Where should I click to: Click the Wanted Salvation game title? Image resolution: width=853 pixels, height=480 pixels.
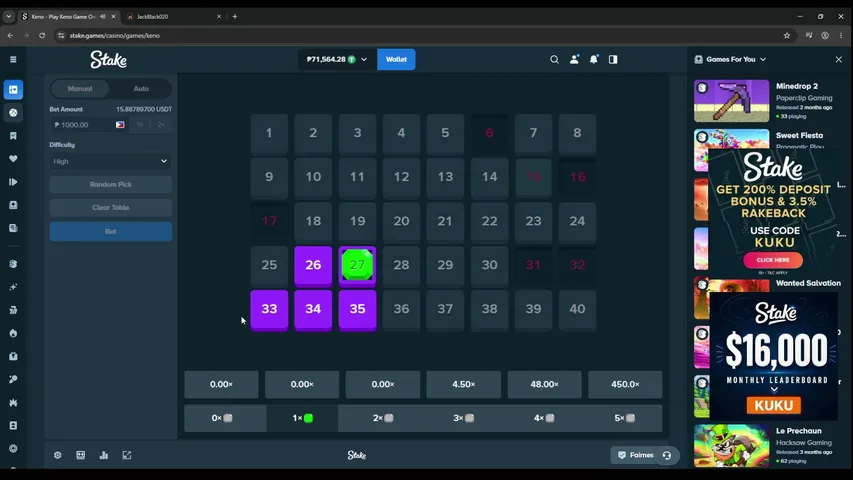pos(808,283)
